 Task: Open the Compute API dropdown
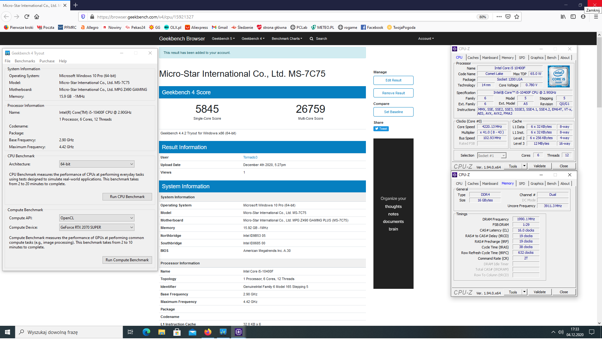point(97,218)
